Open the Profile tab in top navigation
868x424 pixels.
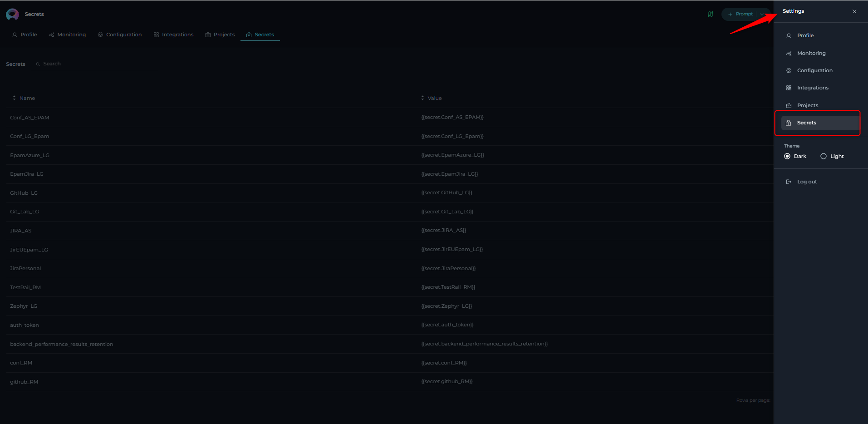(x=25, y=35)
